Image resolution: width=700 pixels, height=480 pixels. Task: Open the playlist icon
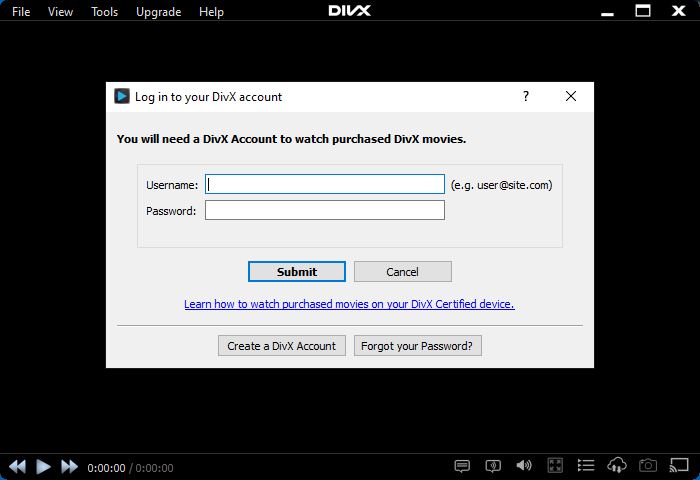pos(586,466)
